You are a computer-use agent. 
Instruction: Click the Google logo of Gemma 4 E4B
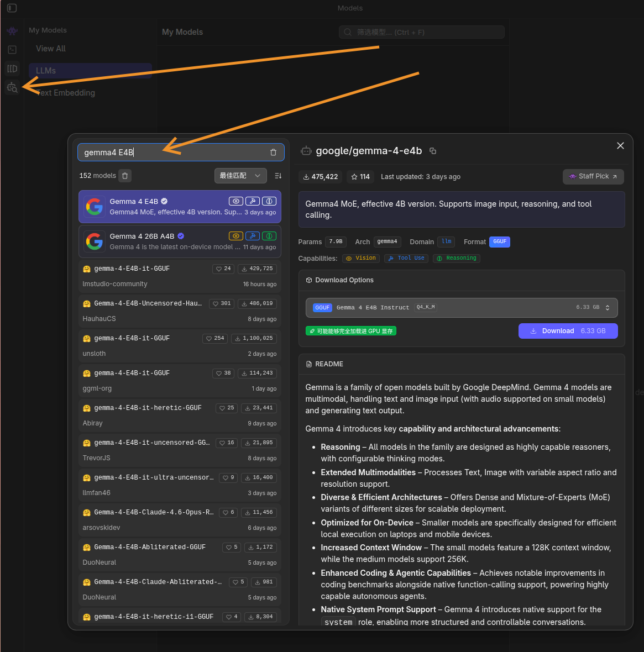coord(94,207)
